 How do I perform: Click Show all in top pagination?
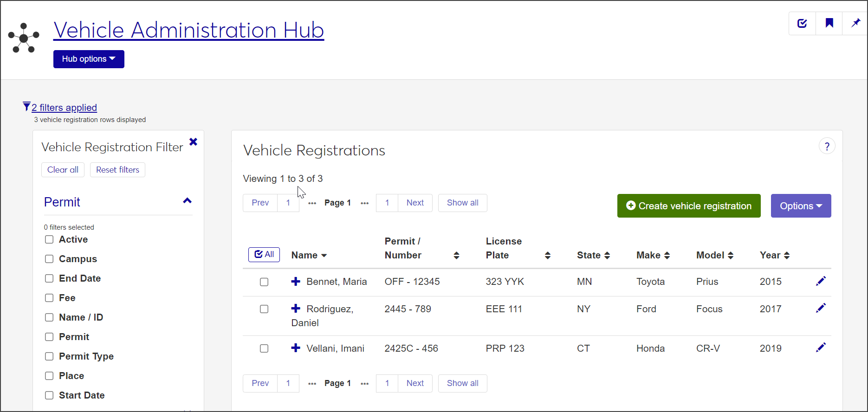click(x=462, y=203)
